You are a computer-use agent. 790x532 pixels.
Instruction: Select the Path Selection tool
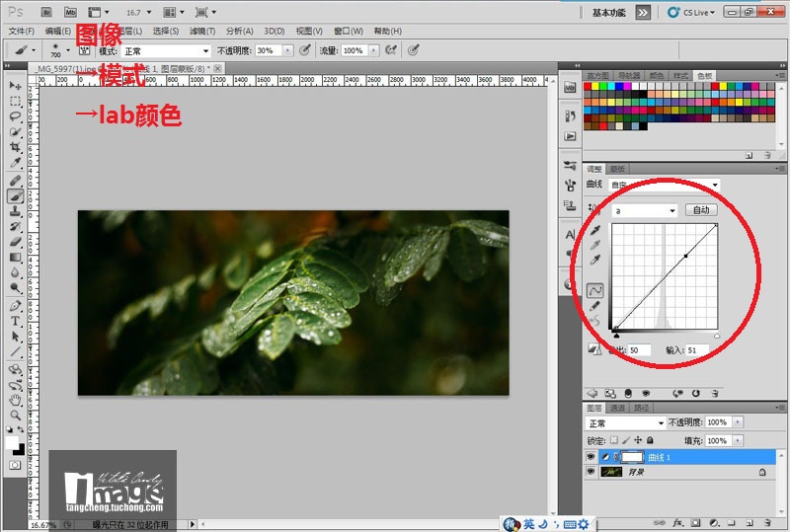tap(15, 337)
